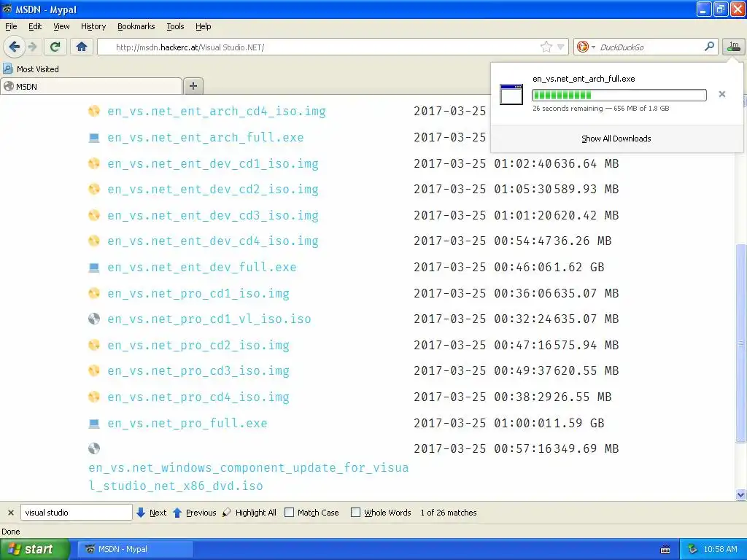Cancel the en_vs.net_ent_arch_full.exe download
The image size is (747, 560).
click(721, 94)
